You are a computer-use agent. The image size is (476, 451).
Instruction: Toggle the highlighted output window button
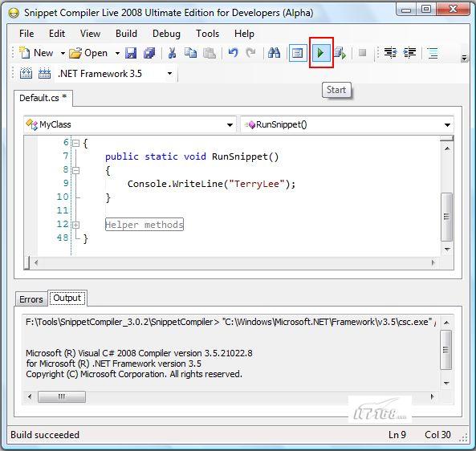click(298, 53)
